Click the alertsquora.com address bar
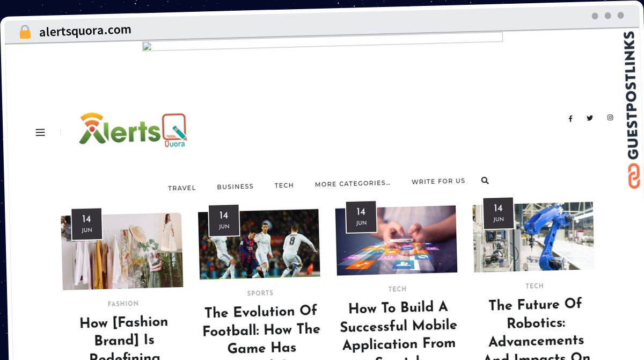The width and height of the screenshot is (644, 360). 85,31
